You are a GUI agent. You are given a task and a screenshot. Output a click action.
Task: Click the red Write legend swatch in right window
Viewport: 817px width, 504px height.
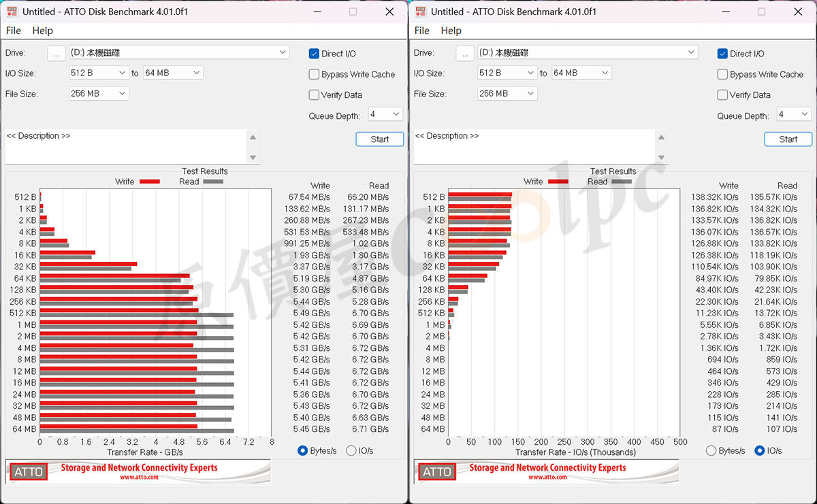click(x=558, y=182)
